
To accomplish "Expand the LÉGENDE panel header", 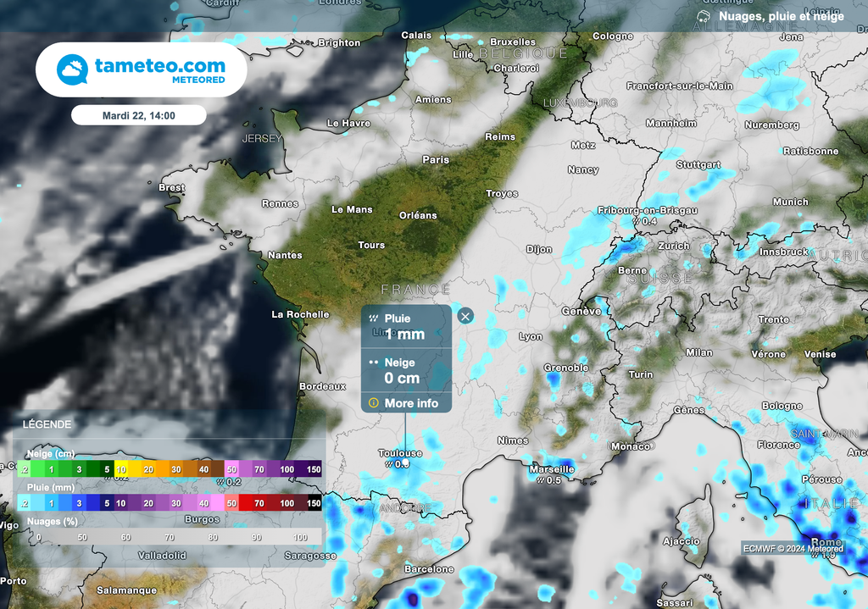I will [47, 424].
